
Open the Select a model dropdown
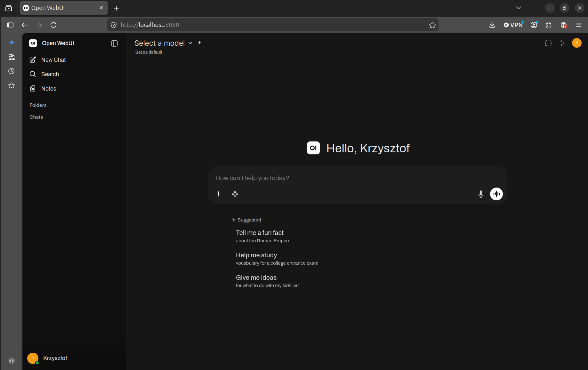pyautogui.click(x=163, y=43)
